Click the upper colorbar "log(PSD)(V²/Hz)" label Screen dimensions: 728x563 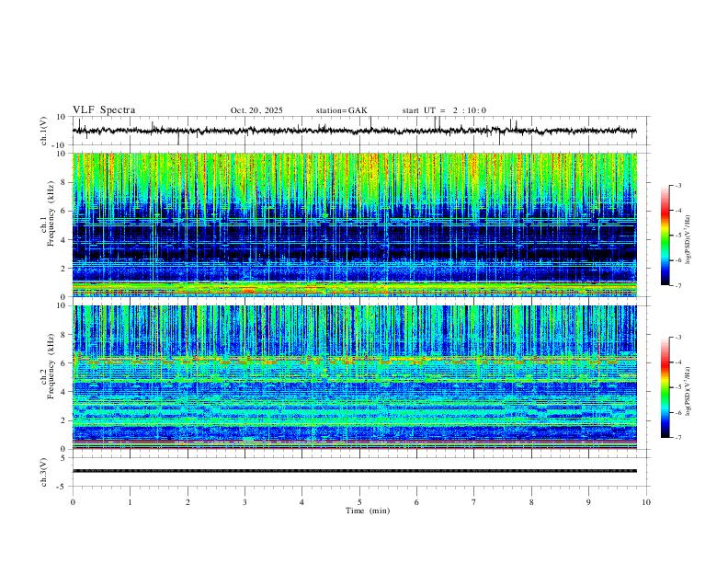pos(688,240)
